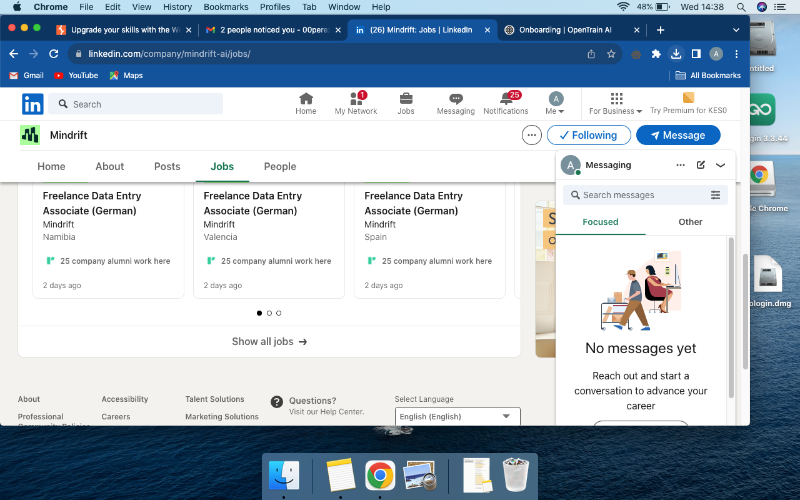Click Mindrift page more options ellipsis

click(x=532, y=135)
